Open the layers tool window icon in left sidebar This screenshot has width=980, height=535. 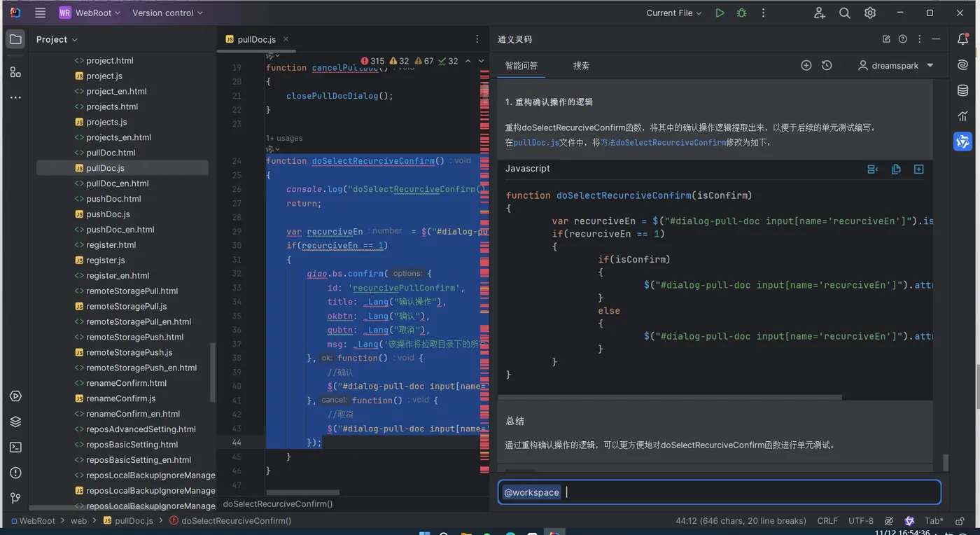[x=15, y=422]
